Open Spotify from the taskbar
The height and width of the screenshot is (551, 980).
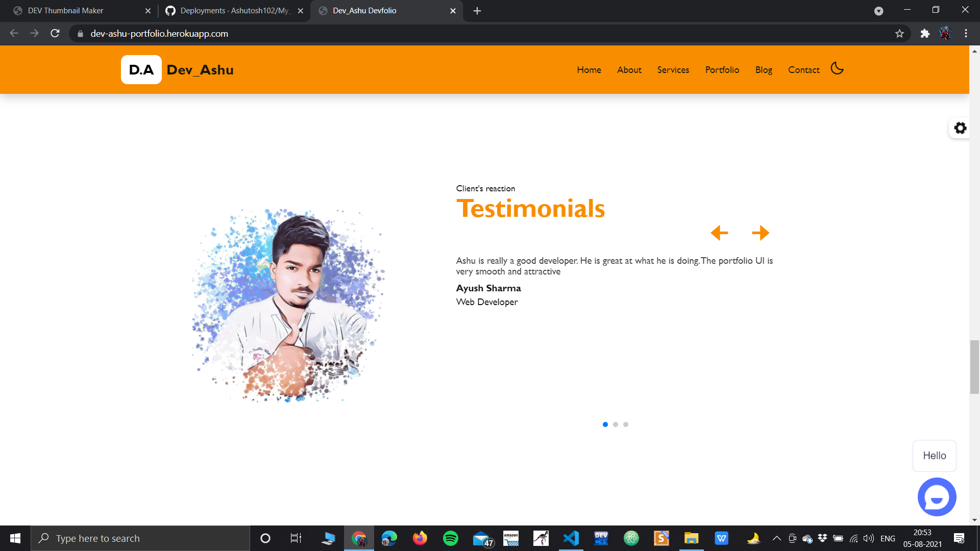451,538
